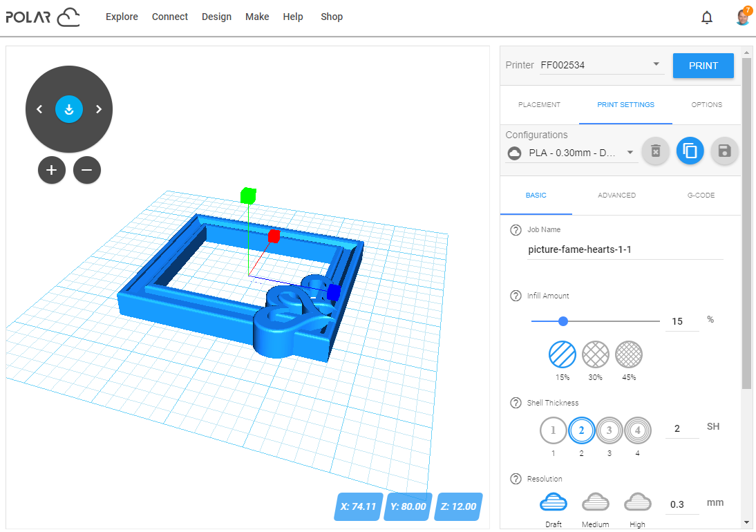Click the Job Name text field
This screenshot has height=532, width=756.
click(x=625, y=249)
